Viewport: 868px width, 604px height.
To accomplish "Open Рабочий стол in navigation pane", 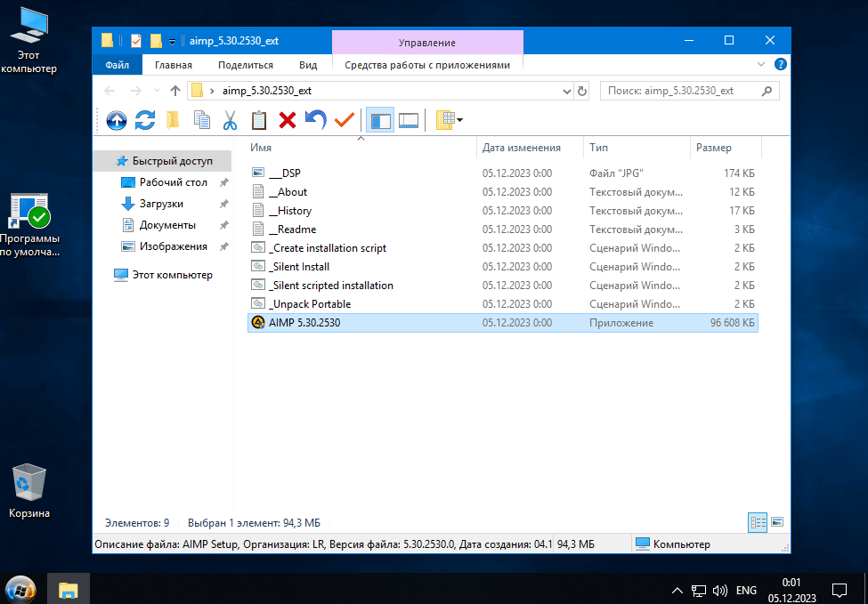I will coord(174,182).
